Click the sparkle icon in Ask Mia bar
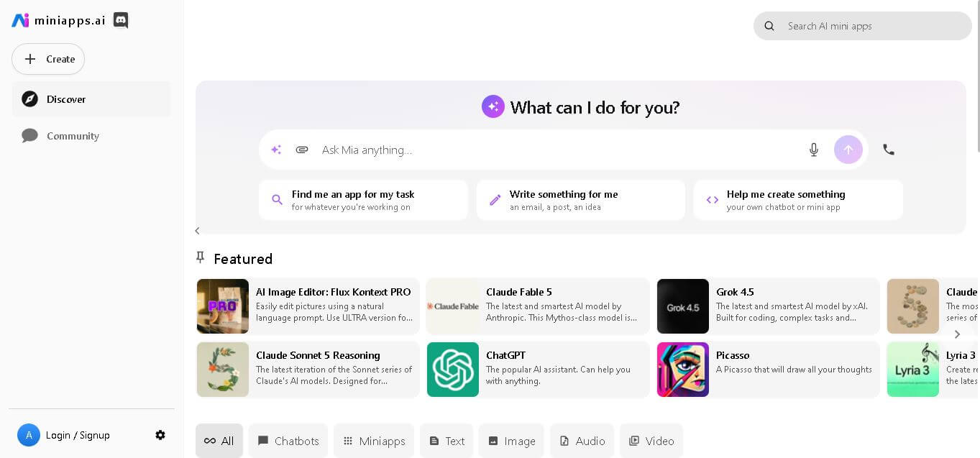980x458 pixels. tap(276, 150)
